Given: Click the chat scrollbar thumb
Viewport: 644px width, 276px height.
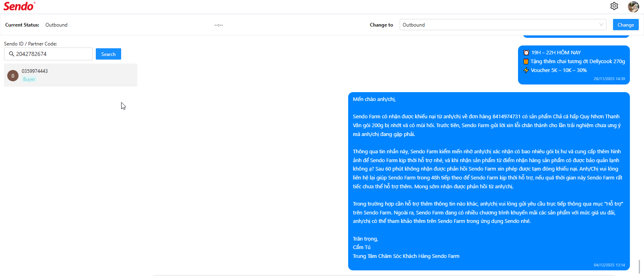Looking at the screenshot, I should click(x=639, y=266).
